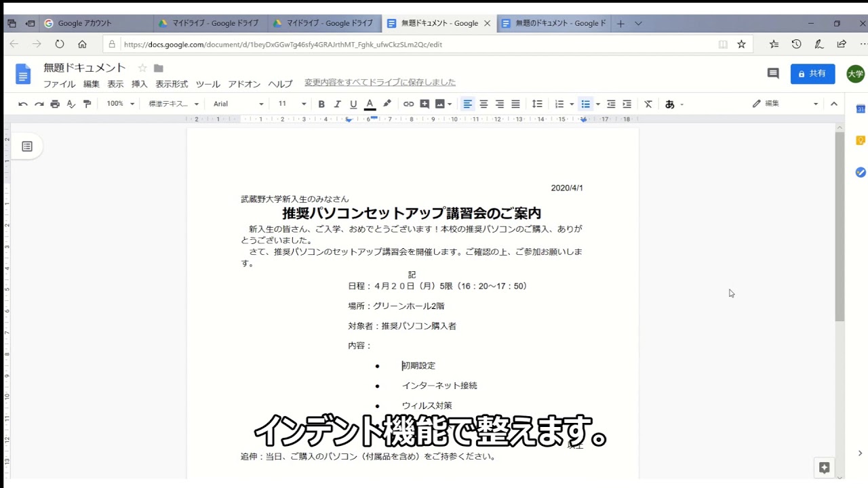Expand the input tools dropdown arrow
The width and height of the screenshot is (868, 488).
(682, 104)
